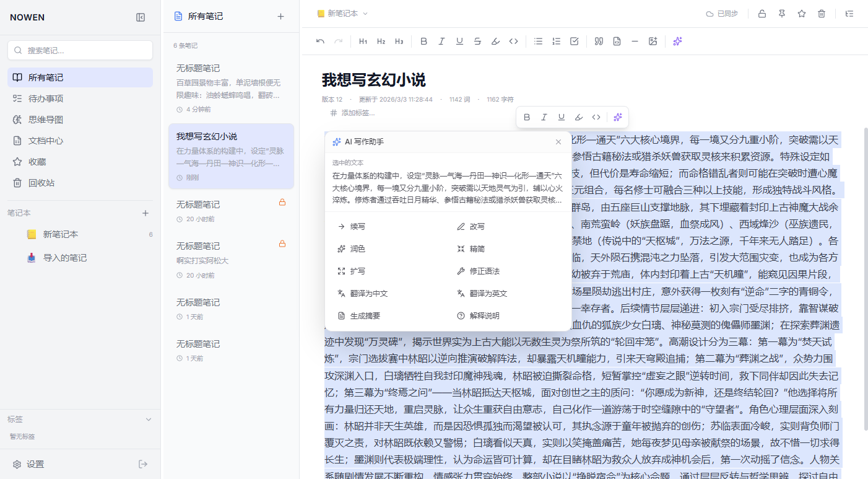Image resolution: width=868 pixels, height=479 pixels.
Task: Toggle favorite star for this note
Action: tap(802, 14)
